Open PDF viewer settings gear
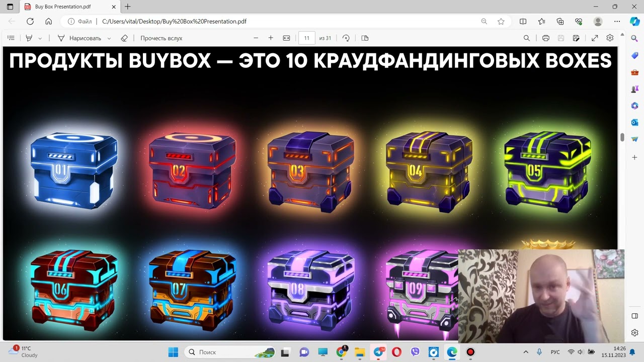Viewport: 644px width, 362px height. point(610,38)
